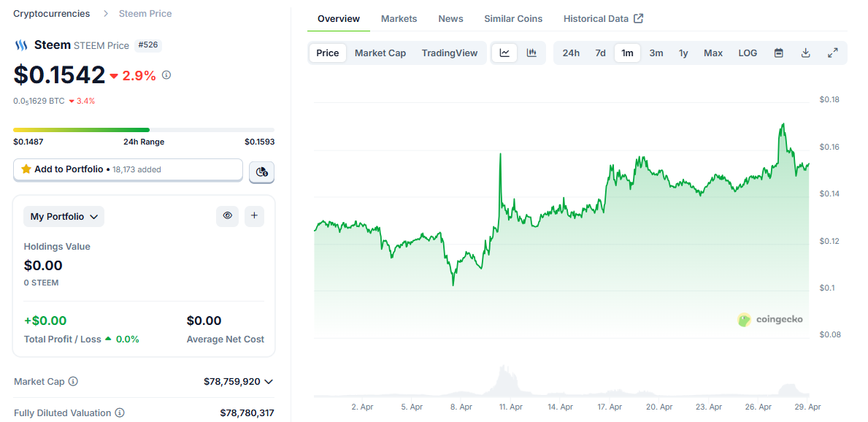
Task: Open the price change info icon
Action: click(166, 74)
